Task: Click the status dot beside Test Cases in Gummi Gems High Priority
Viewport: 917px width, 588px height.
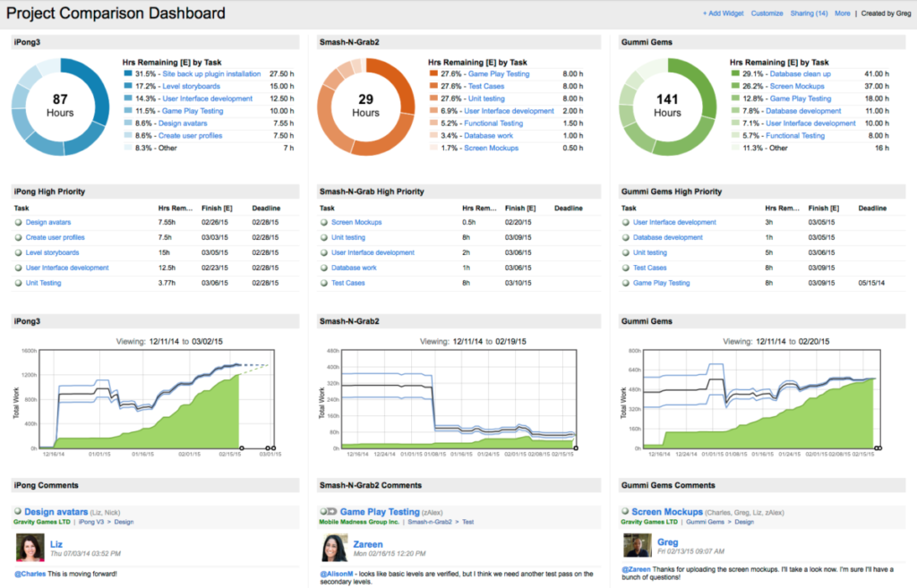Action: pos(625,268)
